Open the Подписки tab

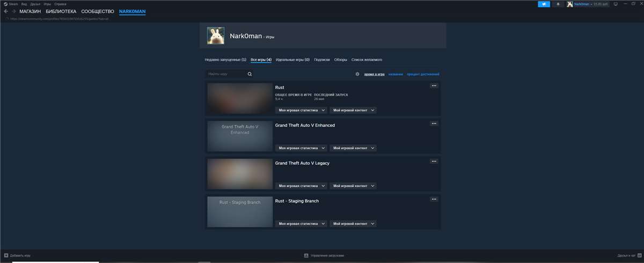[321, 60]
